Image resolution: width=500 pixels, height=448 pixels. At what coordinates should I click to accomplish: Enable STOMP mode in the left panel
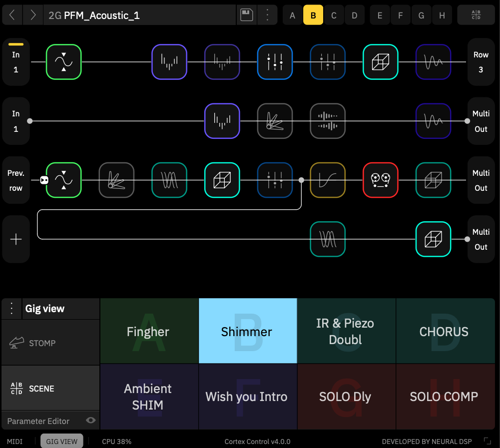click(x=42, y=343)
